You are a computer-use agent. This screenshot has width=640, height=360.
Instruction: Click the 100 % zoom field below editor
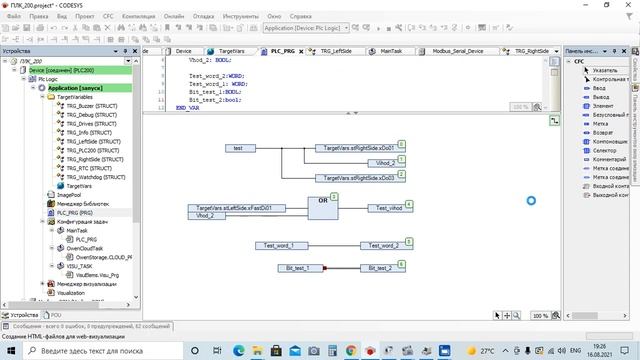(x=540, y=316)
